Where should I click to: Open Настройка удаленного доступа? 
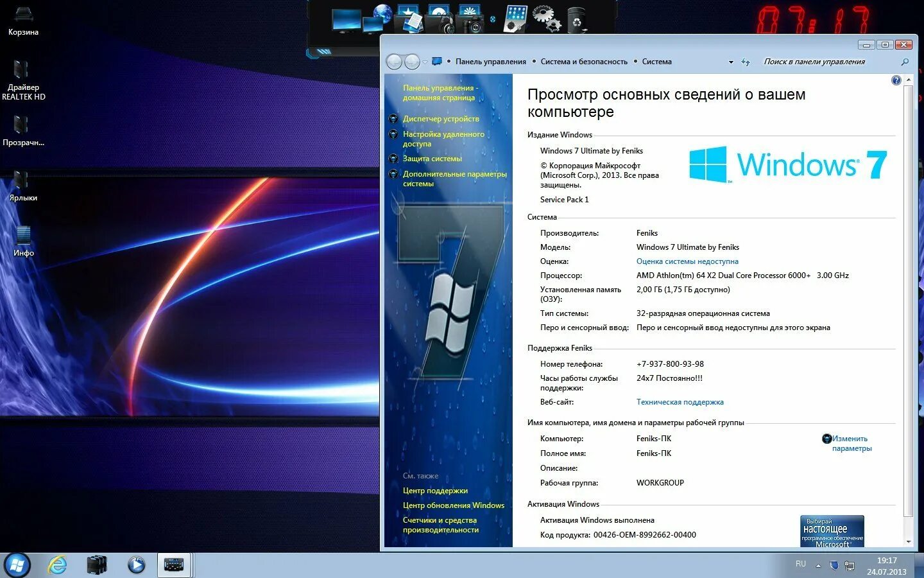pos(443,139)
